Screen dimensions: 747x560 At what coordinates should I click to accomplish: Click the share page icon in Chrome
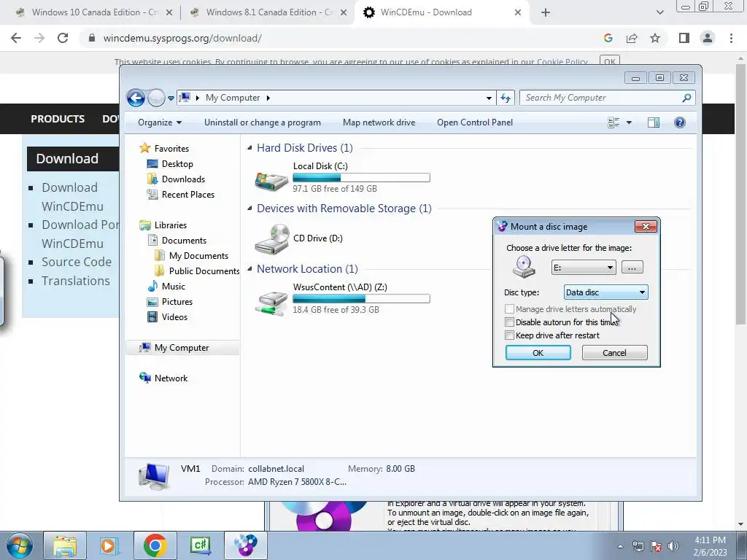632,38
